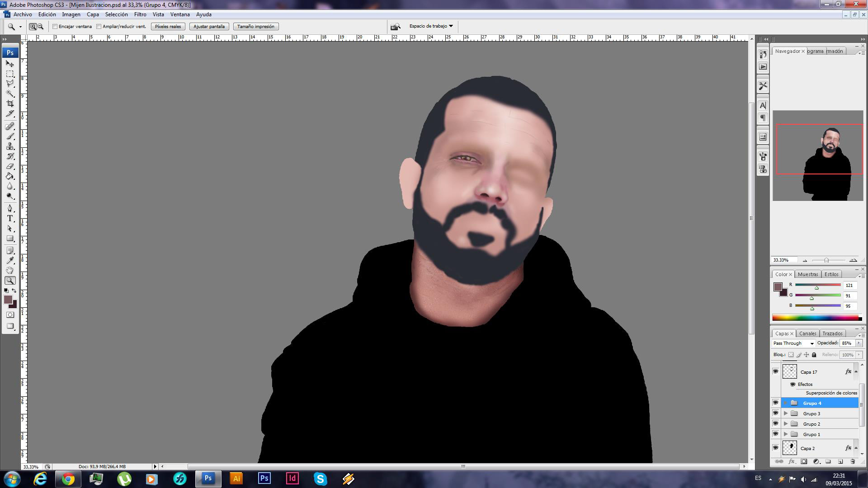Select the Eyedropper tool
The width and height of the screenshot is (868, 488).
(x=10, y=260)
